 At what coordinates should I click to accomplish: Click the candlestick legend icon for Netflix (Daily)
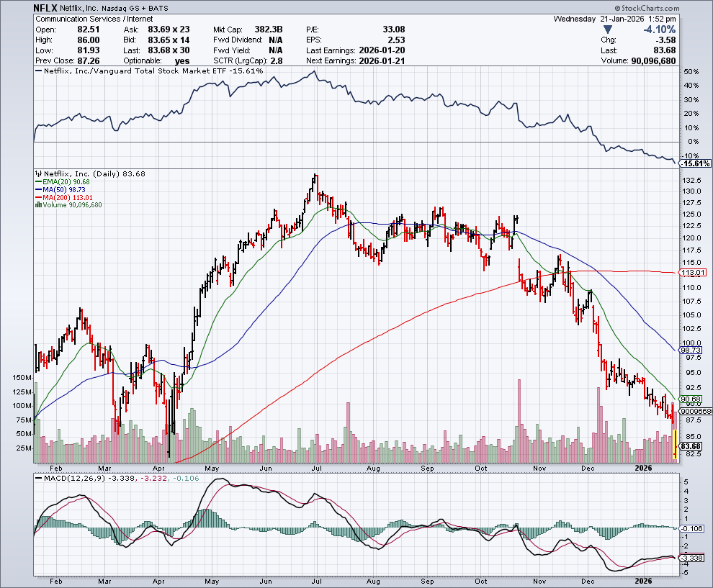(40, 173)
